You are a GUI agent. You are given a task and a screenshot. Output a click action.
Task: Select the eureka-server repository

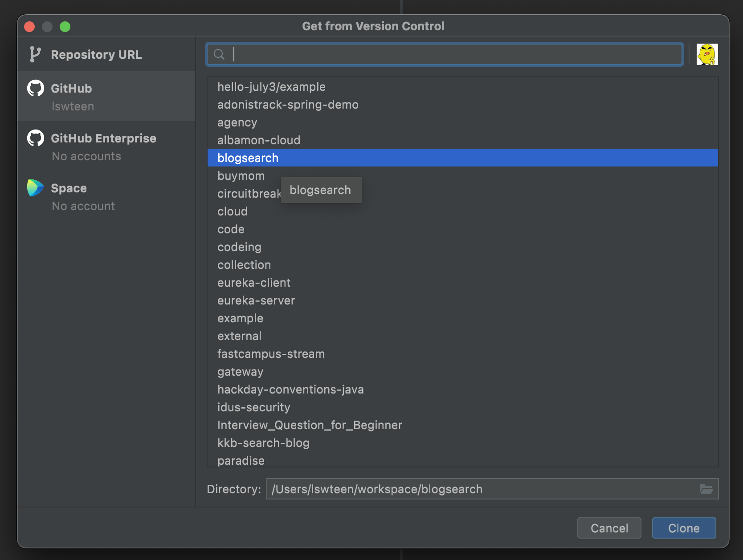click(x=462, y=300)
